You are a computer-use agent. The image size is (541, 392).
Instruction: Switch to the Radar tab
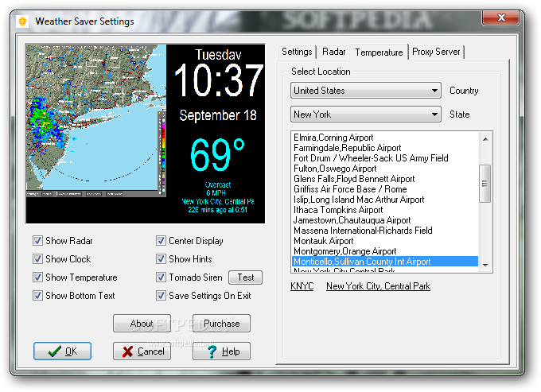(x=333, y=52)
